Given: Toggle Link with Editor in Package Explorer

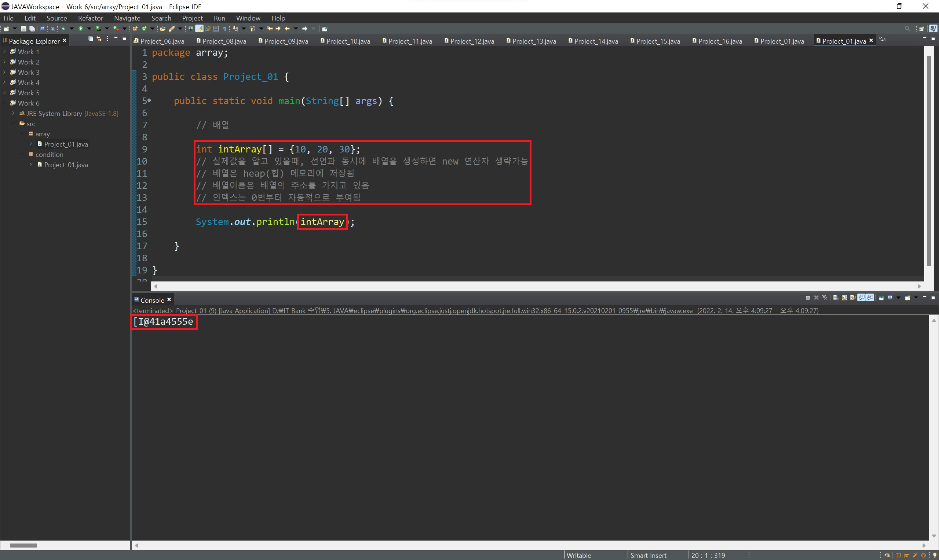Looking at the screenshot, I should coord(99,39).
